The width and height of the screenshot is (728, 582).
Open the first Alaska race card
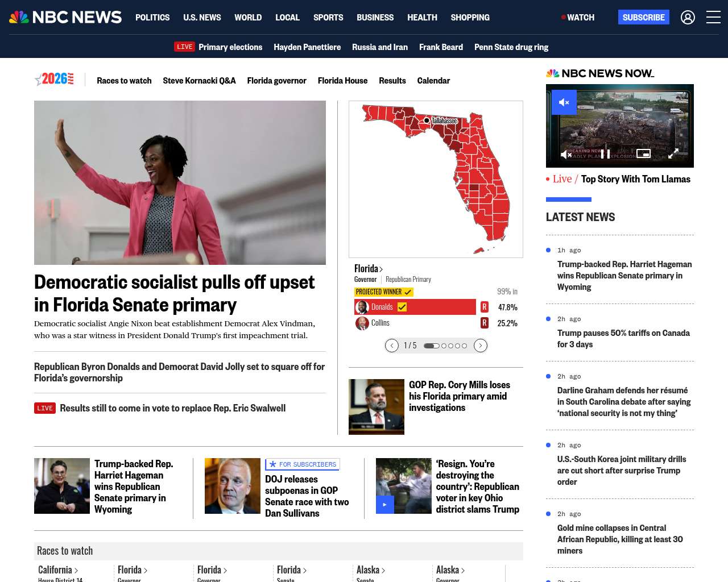click(x=371, y=570)
